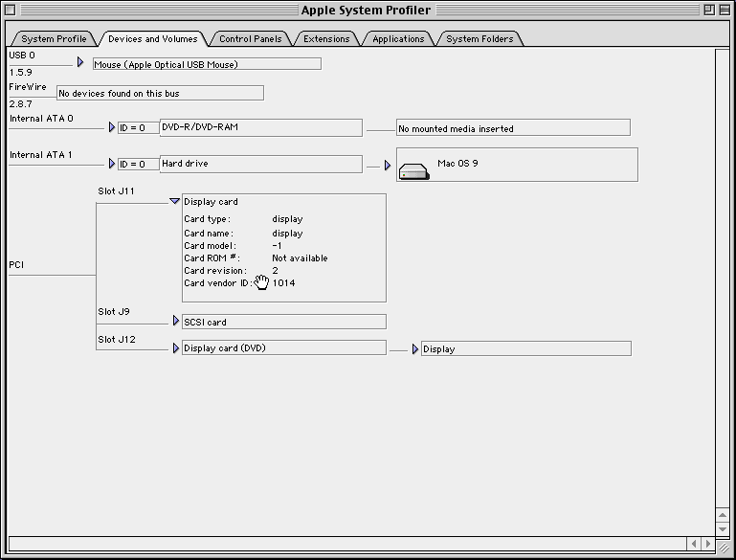Click the Internal ATA 1 label
Screen dimensions: 736x560
click(x=41, y=155)
